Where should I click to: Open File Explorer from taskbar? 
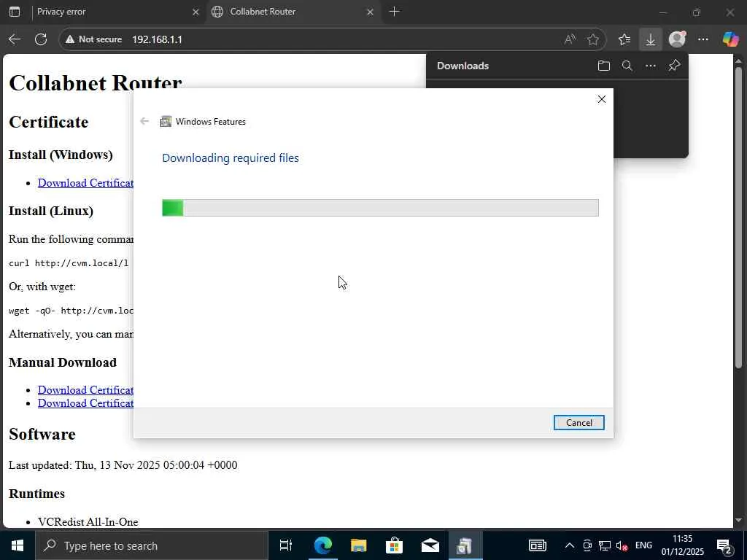358,545
